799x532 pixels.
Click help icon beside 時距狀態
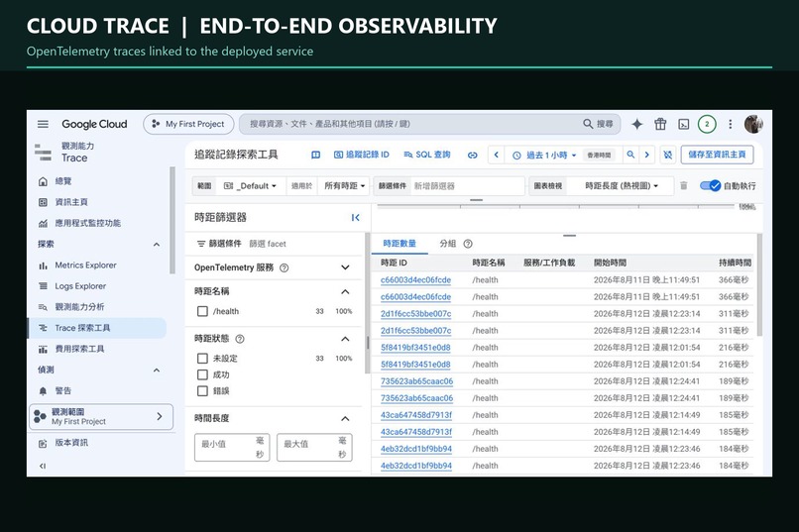click(x=240, y=339)
